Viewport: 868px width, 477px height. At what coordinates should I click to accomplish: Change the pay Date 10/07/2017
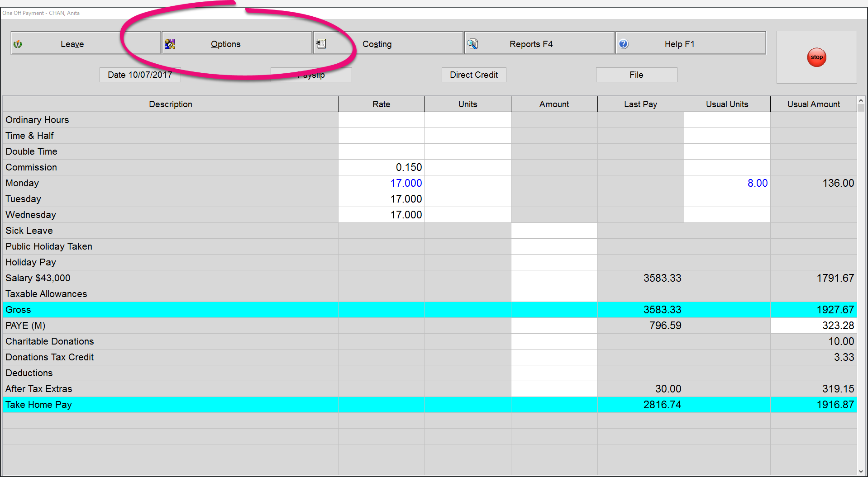140,75
